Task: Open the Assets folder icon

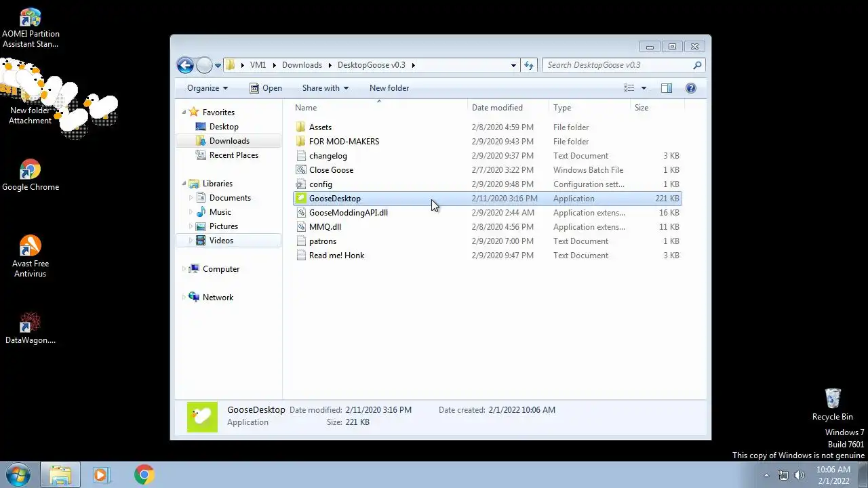Action: click(x=301, y=127)
